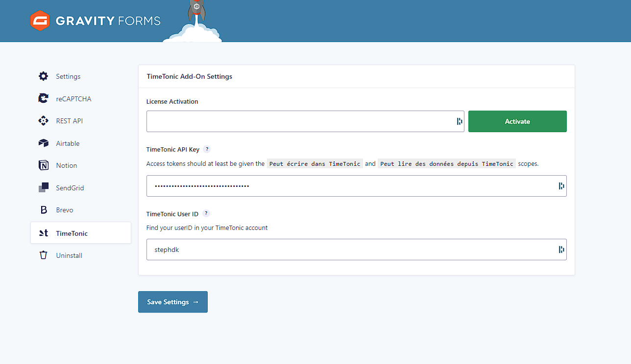Open the TimeTonic settings tab
The height and width of the screenshot is (364, 631).
[x=72, y=233]
